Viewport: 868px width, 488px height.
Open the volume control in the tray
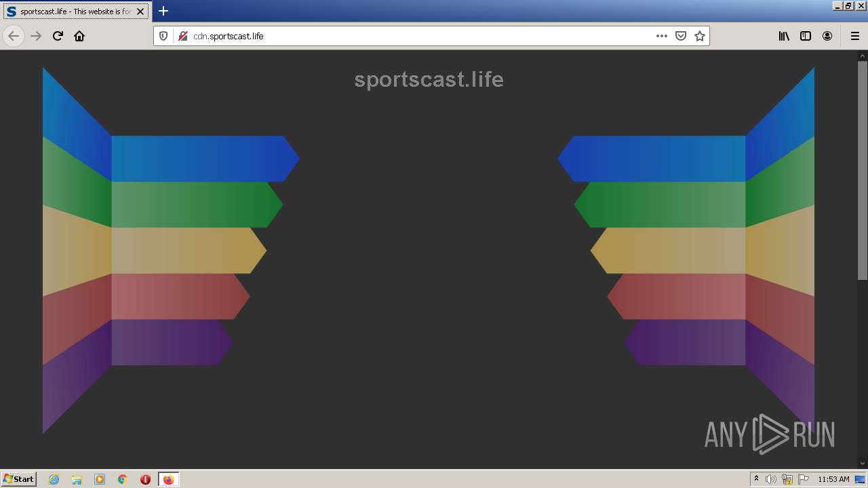[x=771, y=479]
